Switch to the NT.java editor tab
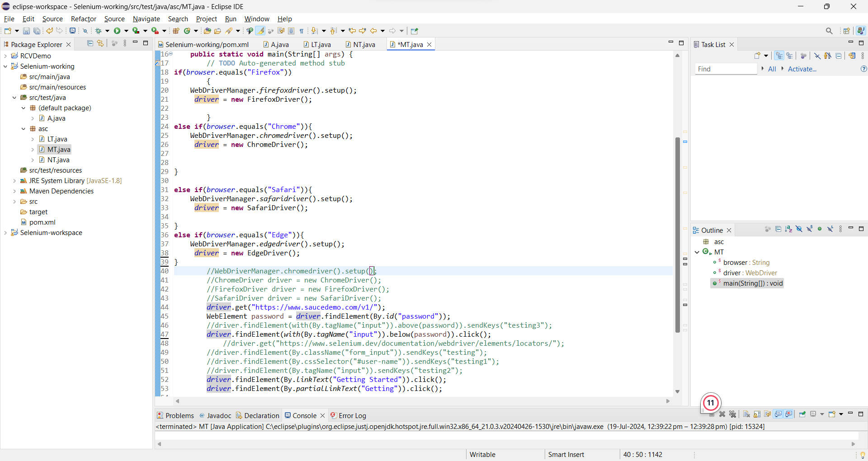Image resolution: width=868 pixels, height=461 pixels. click(364, 44)
